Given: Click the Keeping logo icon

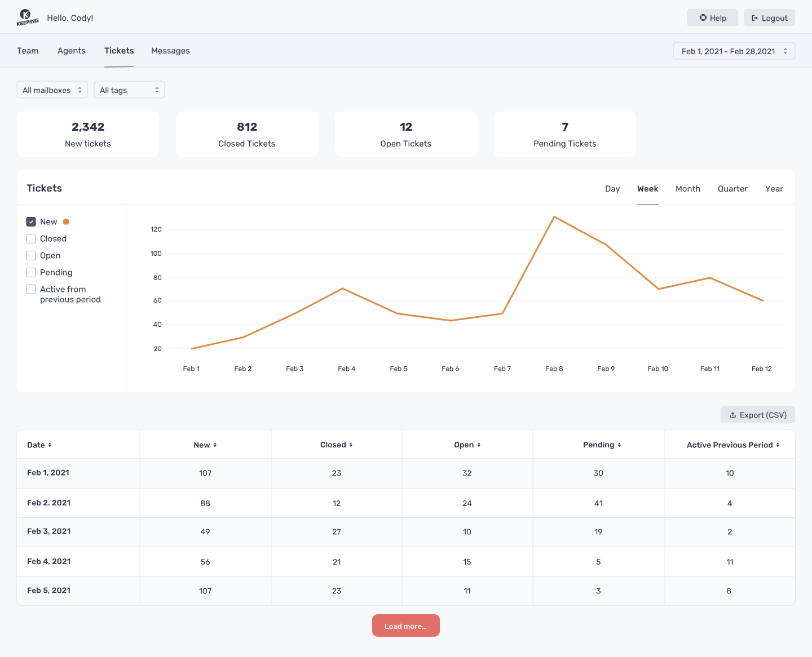Looking at the screenshot, I should [x=28, y=17].
